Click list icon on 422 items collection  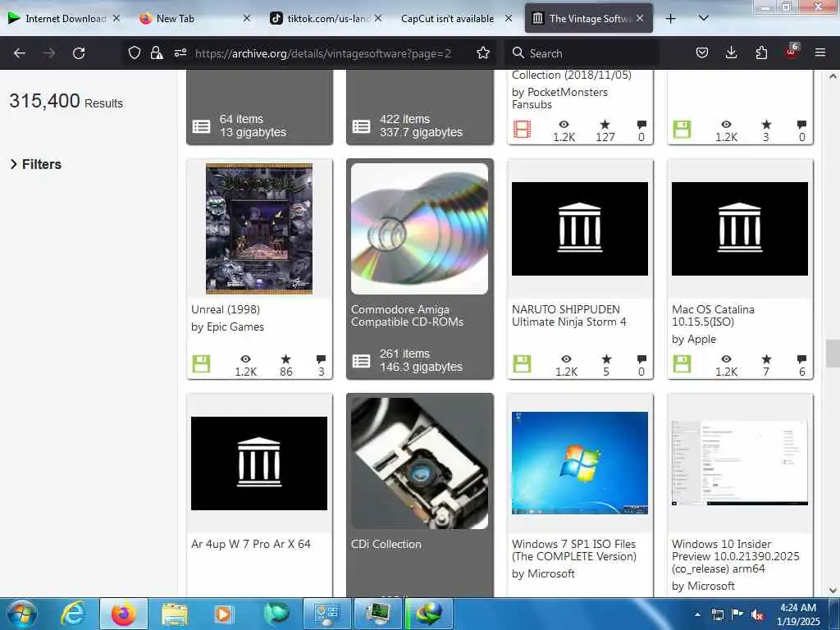click(x=361, y=126)
